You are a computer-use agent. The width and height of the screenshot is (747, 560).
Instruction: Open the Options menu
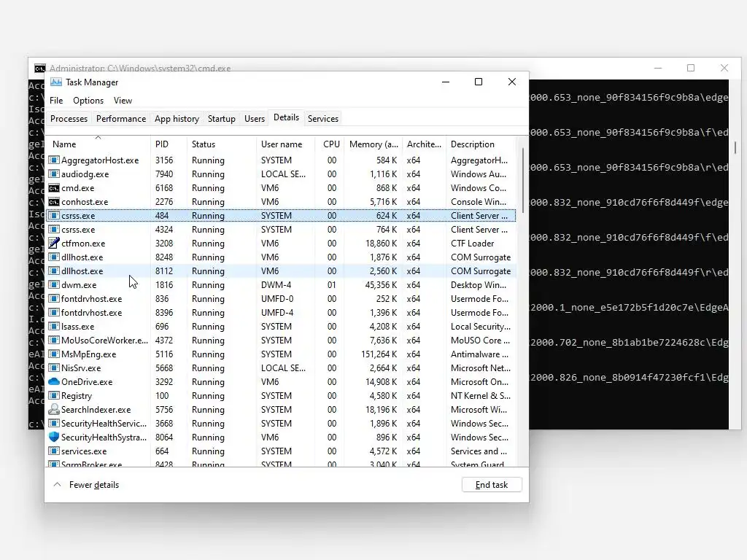(88, 101)
